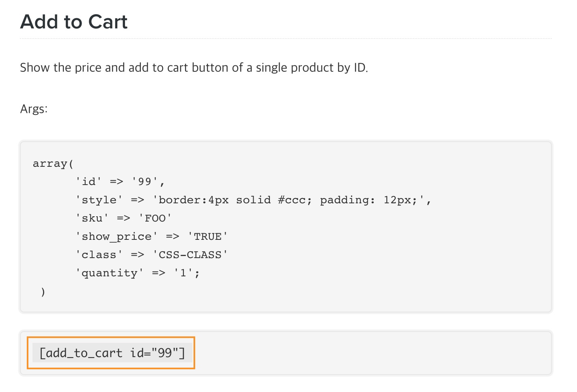Click the 'sku' => 'FOO' code line
577x392 pixels.
click(123, 218)
